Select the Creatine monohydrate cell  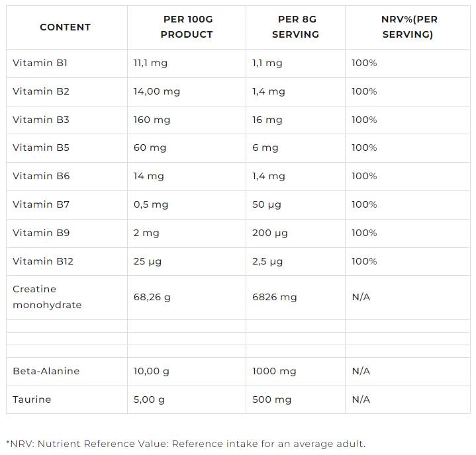click(x=47, y=297)
